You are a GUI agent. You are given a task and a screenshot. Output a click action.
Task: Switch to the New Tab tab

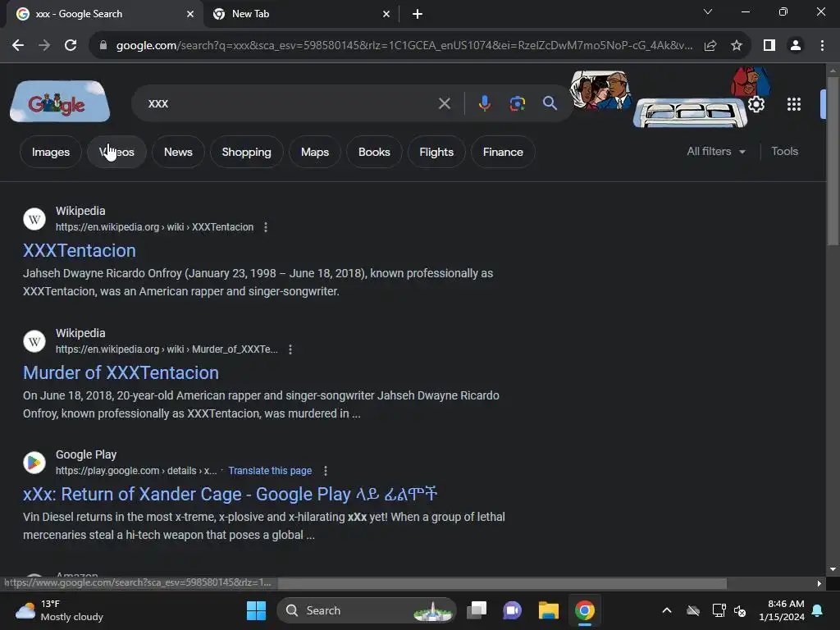click(x=302, y=14)
